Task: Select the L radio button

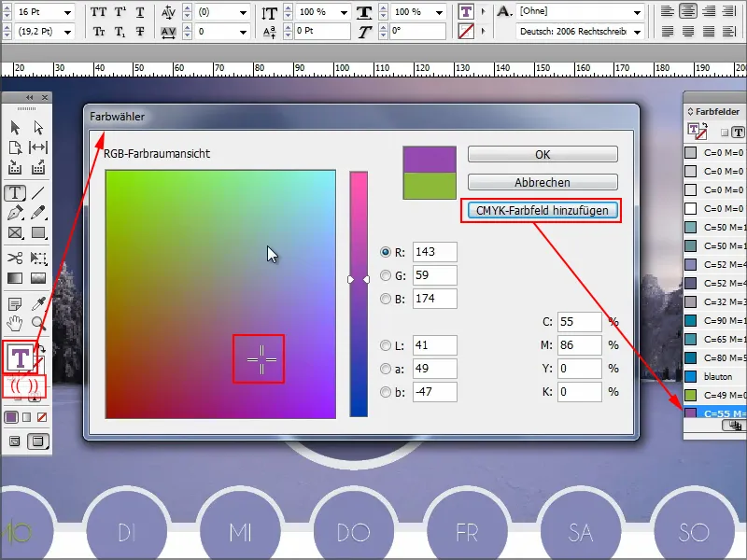Action: coord(386,345)
